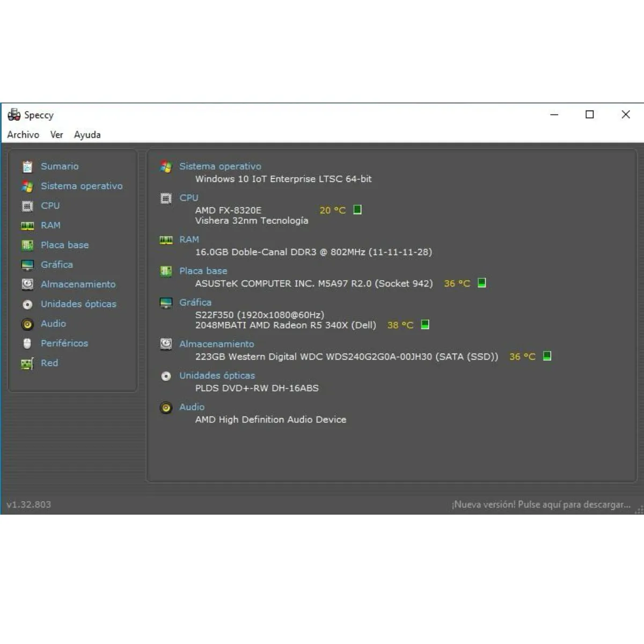644x644 pixels.
Task: Select the Red network icon in sidebar
Action: 27,363
